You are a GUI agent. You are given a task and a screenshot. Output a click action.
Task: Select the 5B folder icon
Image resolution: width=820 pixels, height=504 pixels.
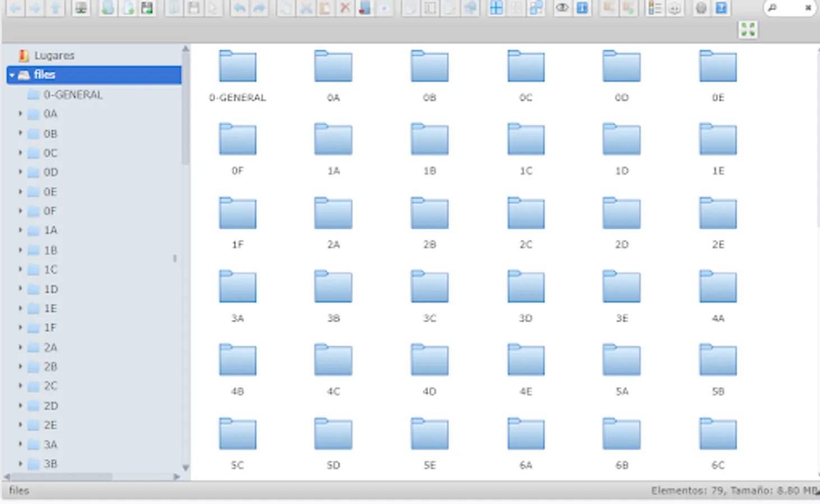point(718,361)
